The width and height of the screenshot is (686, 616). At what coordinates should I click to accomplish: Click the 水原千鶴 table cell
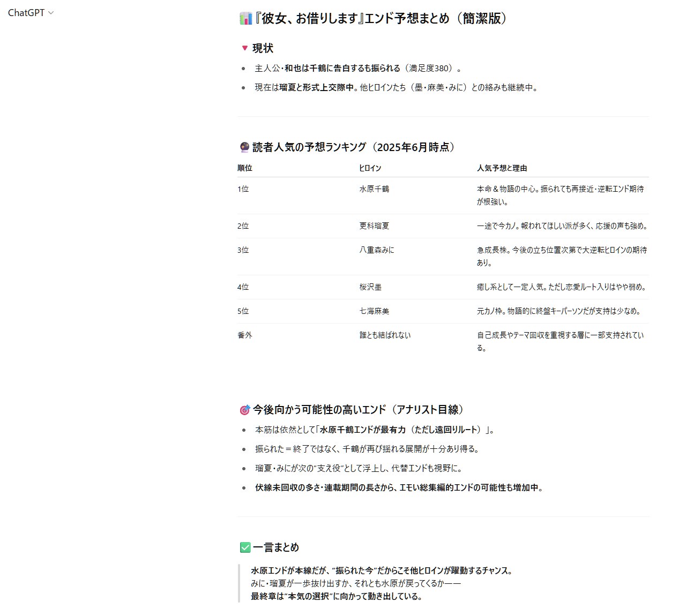[x=374, y=189]
